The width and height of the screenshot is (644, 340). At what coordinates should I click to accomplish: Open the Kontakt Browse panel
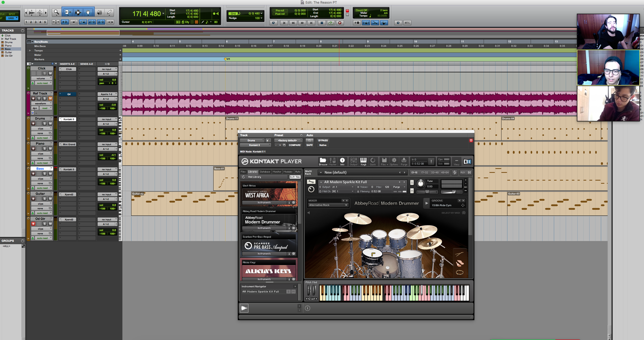tap(323, 161)
